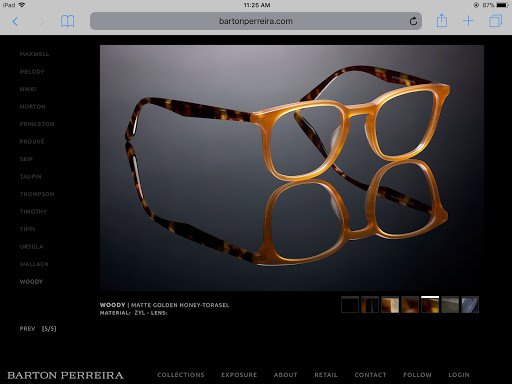Tap the [5/5] page indicator
Viewport: 512px width, 384px height.
[x=49, y=329]
